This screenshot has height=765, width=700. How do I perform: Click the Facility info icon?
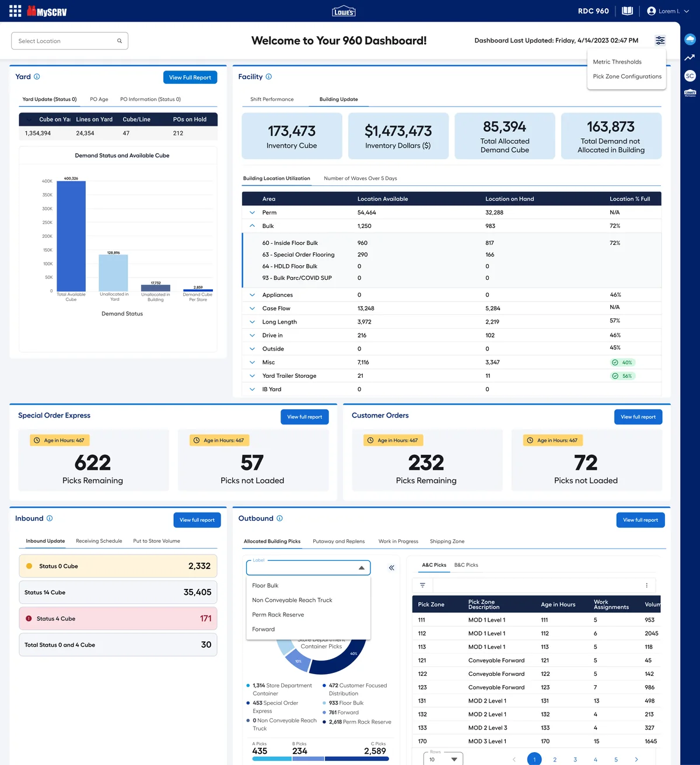[269, 76]
